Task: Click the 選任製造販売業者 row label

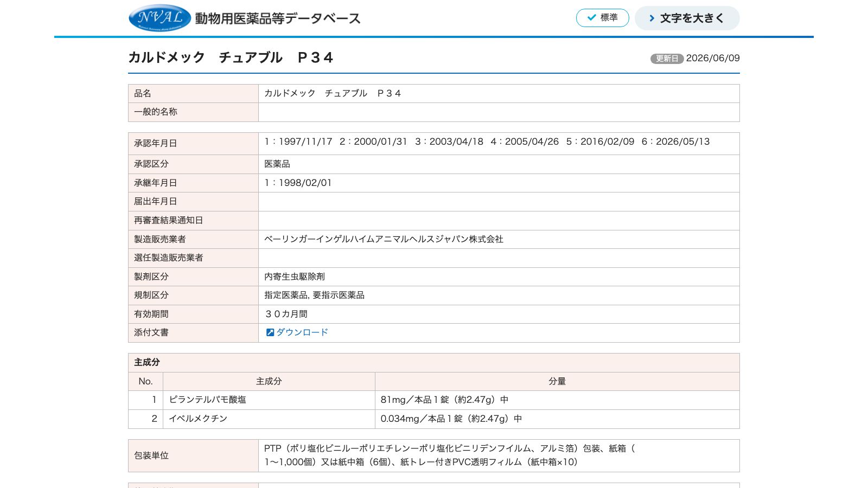Action: [x=193, y=258]
